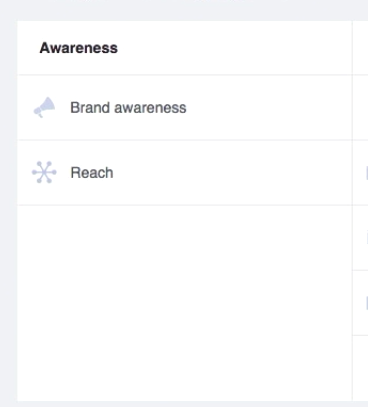Screen dimensions: 368x407
Task: Click empty space in the Brand awareness row
Action: pos(267,108)
